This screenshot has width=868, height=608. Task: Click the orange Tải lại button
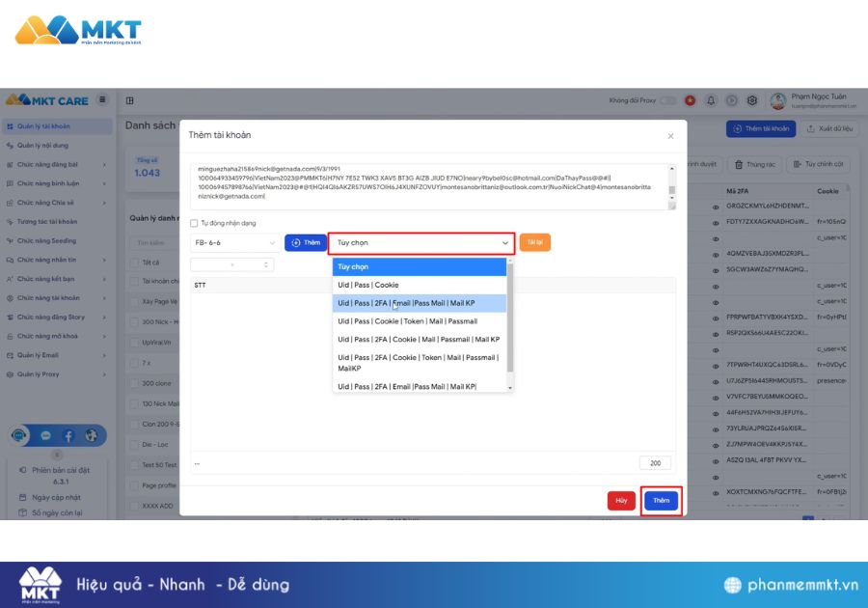click(x=534, y=242)
